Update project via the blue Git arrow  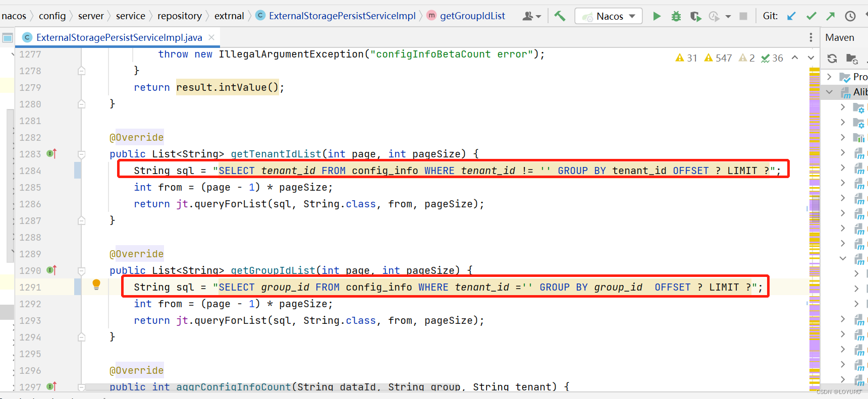click(x=791, y=16)
